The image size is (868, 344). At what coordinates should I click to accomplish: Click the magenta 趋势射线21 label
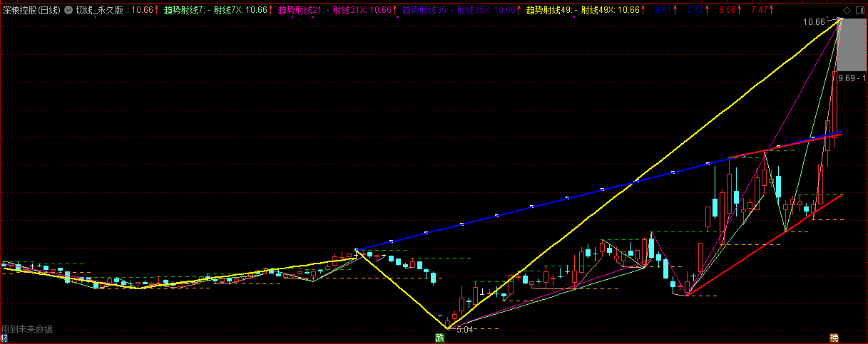[x=300, y=10]
